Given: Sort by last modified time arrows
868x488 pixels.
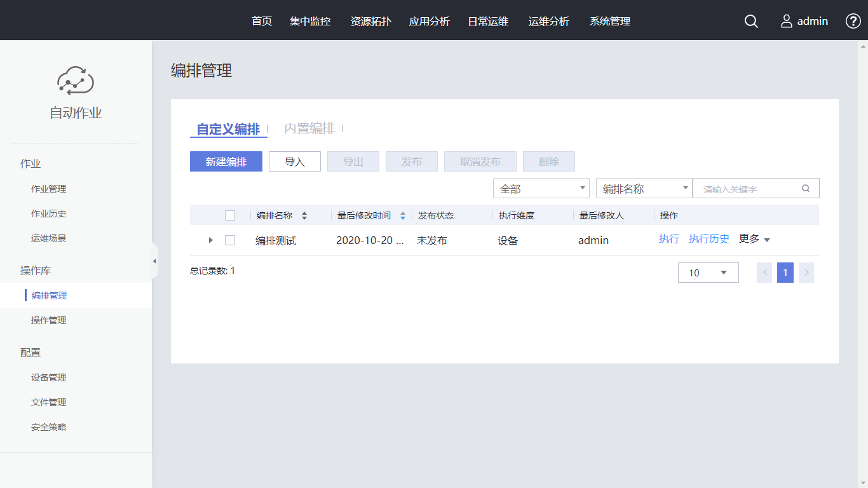Looking at the screenshot, I should (403, 216).
